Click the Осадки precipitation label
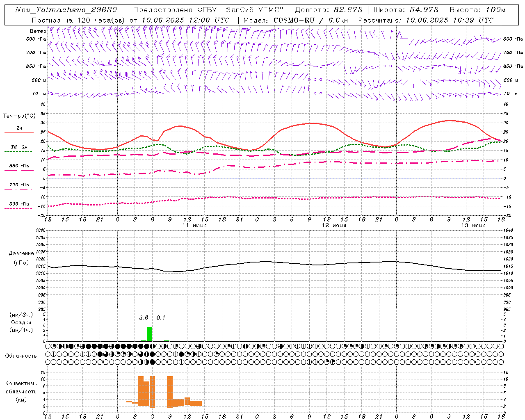Screen dimensions: 525x420 click(21, 322)
